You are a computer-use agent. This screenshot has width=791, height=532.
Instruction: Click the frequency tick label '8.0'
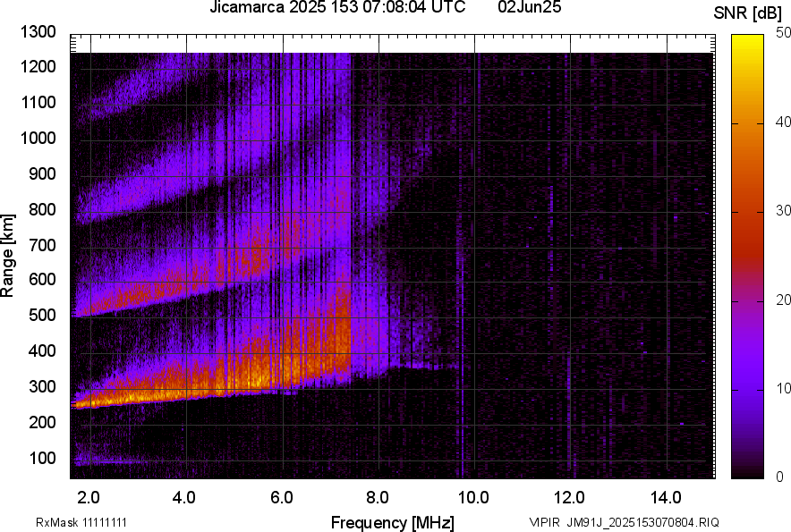(x=378, y=498)
